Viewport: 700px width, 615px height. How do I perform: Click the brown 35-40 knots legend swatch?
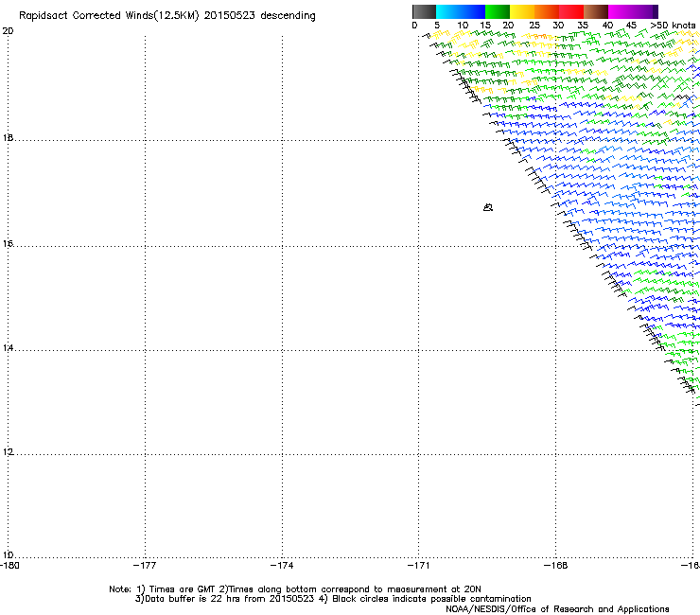point(596,11)
